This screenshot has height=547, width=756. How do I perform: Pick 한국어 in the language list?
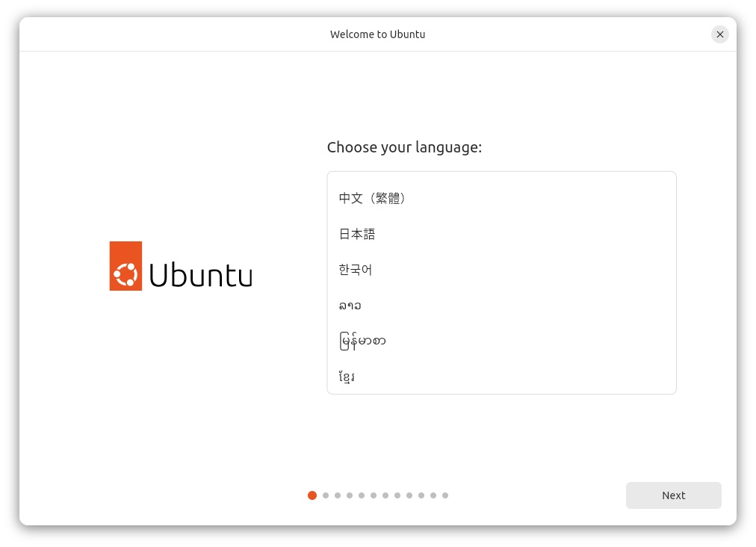[x=501, y=270]
